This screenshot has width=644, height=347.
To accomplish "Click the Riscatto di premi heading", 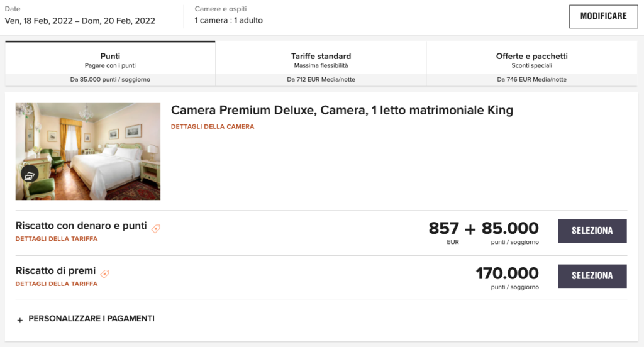I will 55,271.
